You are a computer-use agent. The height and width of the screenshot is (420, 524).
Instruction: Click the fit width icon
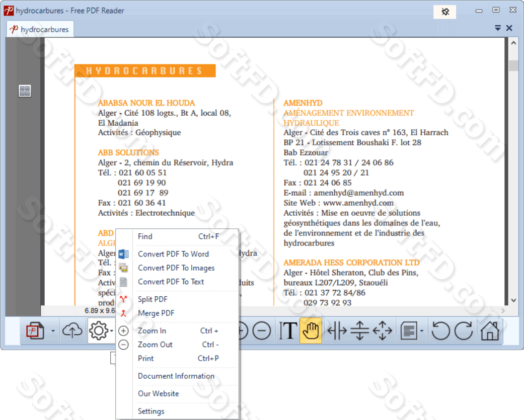click(337, 331)
